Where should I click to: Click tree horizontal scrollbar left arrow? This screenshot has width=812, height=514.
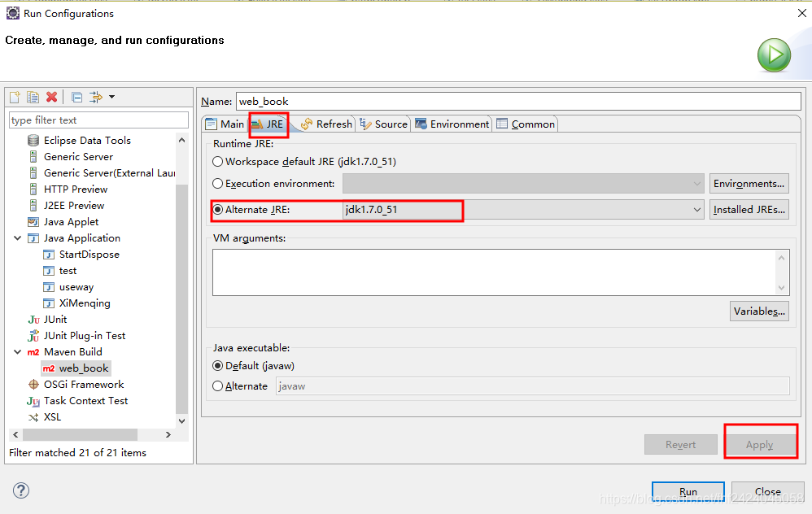[x=15, y=435]
